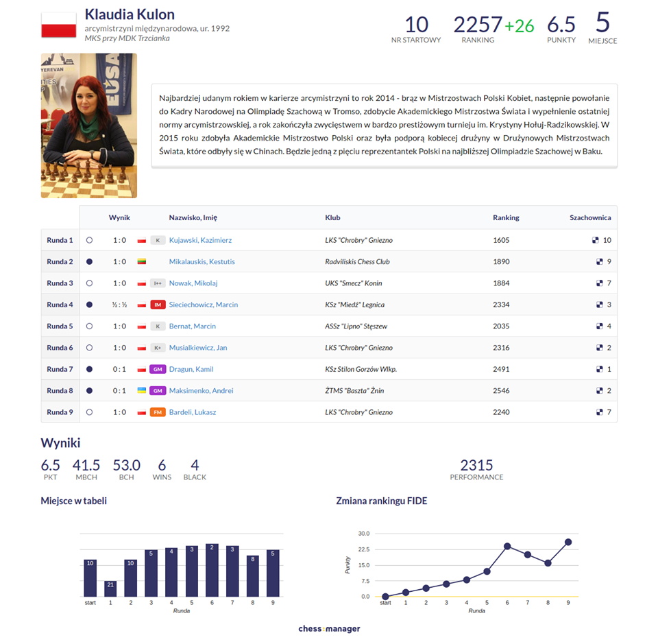Click black piece icon in Runda 8
658x644 pixels.
coord(89,390)
